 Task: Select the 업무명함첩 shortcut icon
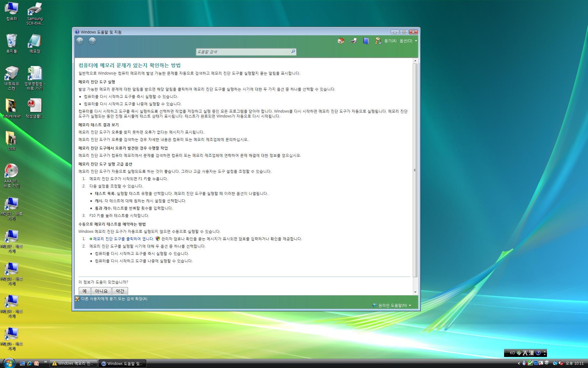pyautogui.click(x=35, y=78)
